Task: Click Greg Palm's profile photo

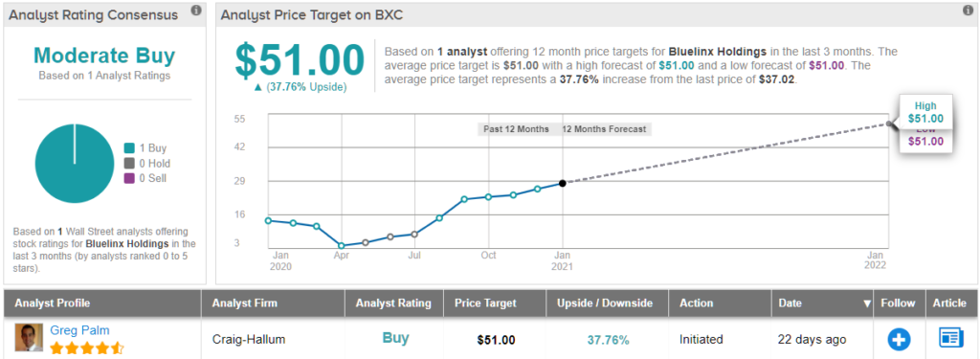Action: click(x=29, y=337)
